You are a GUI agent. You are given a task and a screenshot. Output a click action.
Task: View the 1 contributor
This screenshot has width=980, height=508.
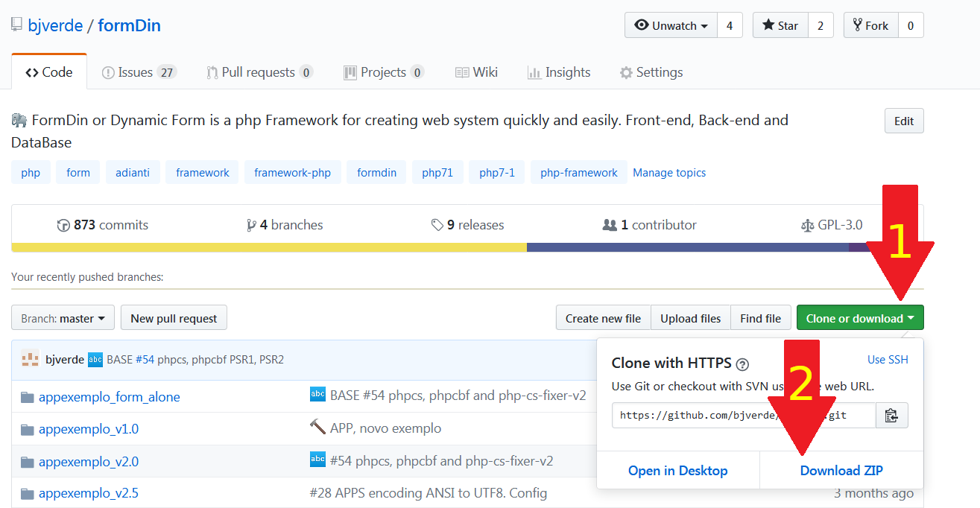649,225
